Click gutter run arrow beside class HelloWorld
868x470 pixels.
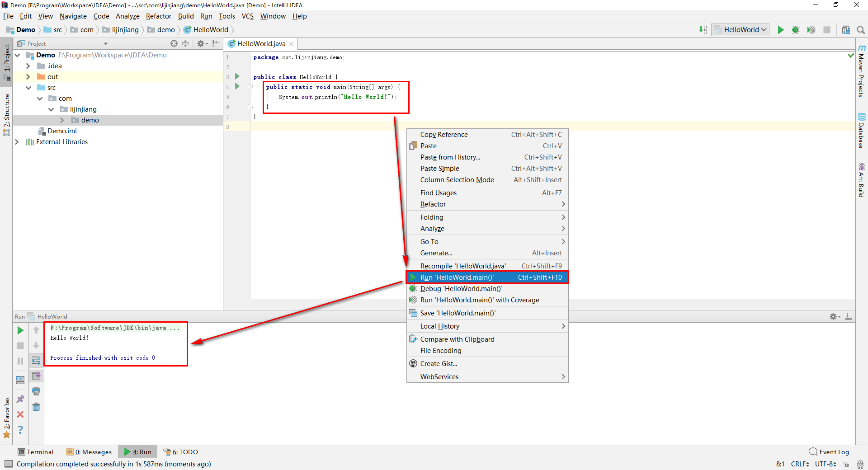point(237,76)
